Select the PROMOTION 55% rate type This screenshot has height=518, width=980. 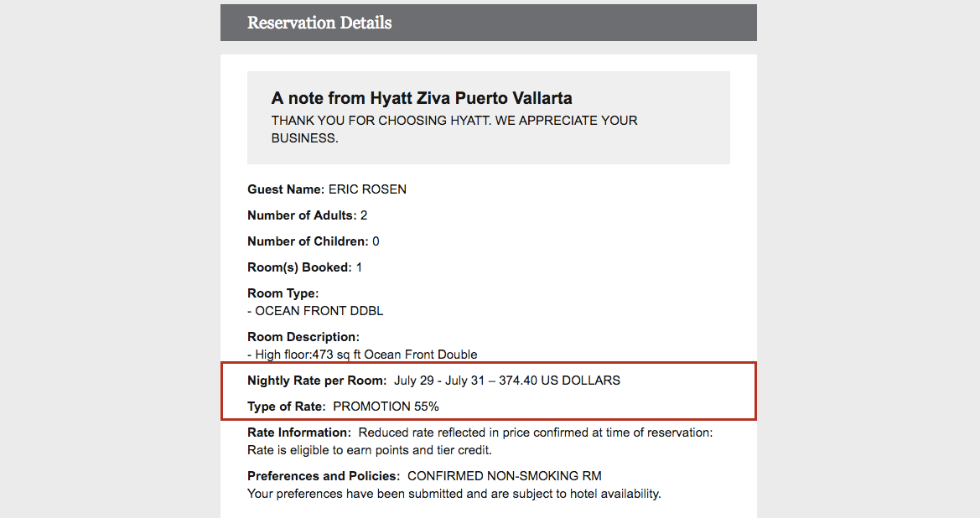pos(386,407)
